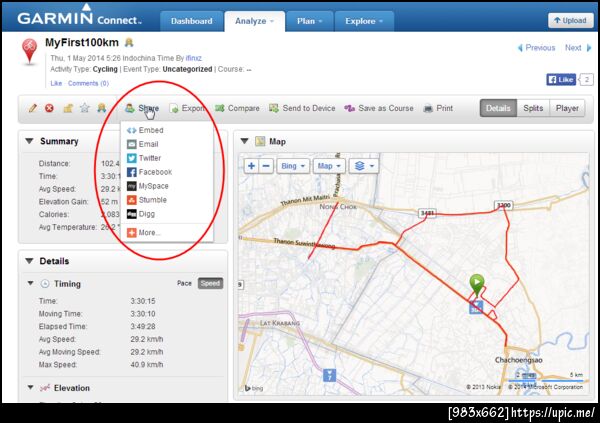The height and width of the screenshot is (423, 600).
Task: Collapse the Timing section
Action: (31, 283)
